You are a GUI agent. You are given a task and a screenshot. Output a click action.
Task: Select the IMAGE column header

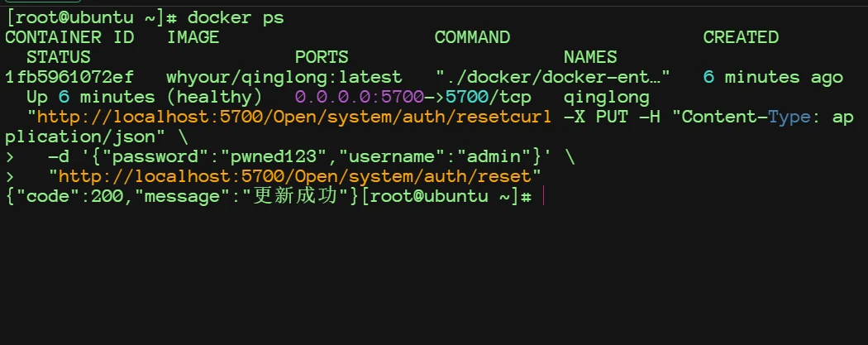pos(193,37)
